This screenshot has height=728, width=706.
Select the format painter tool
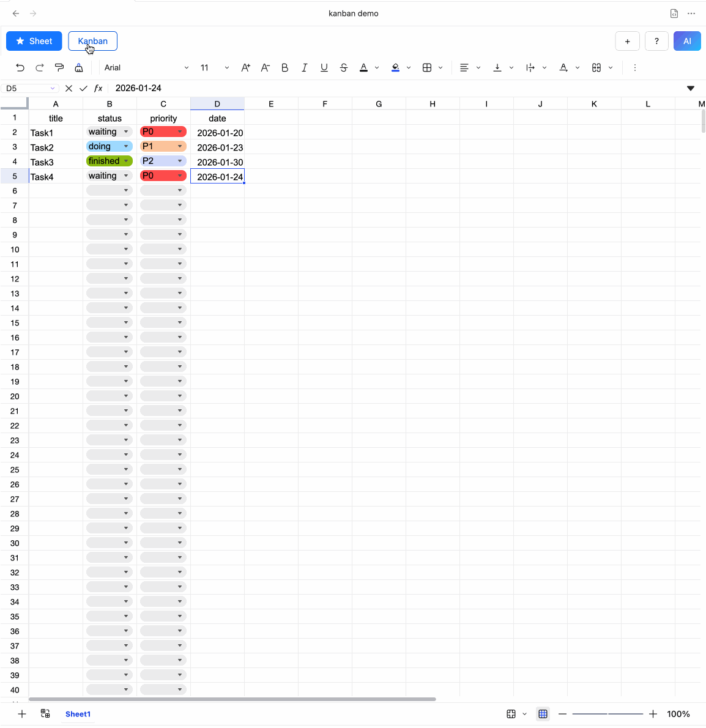click(59, 67)
